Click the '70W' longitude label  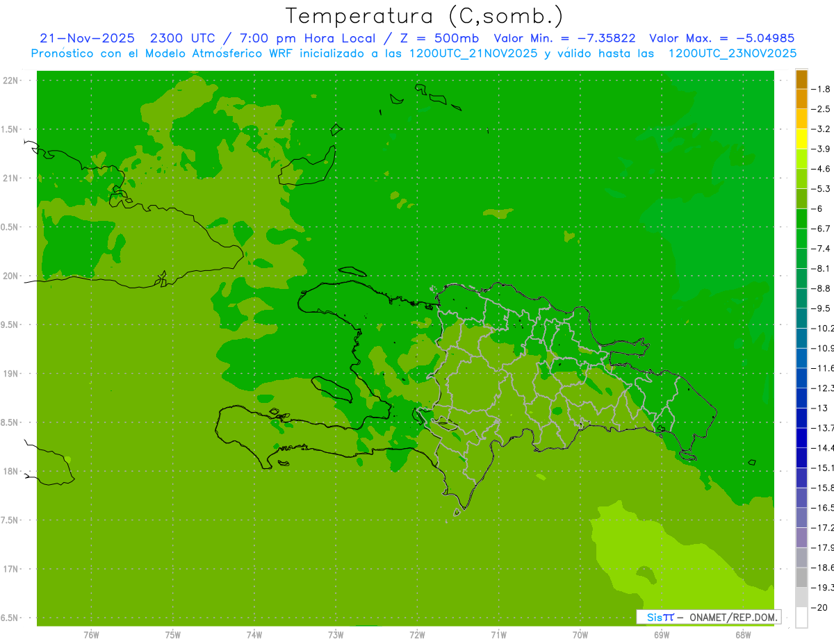580,635
